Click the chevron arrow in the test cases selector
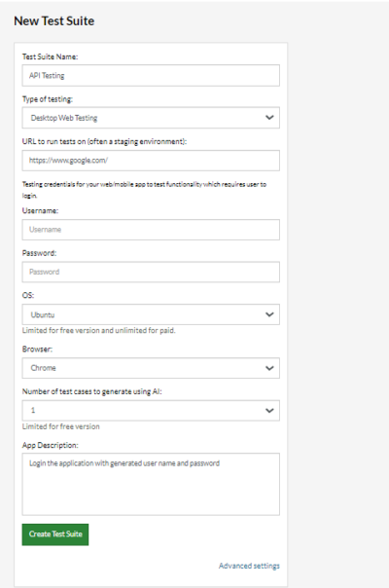 point(269,410)
